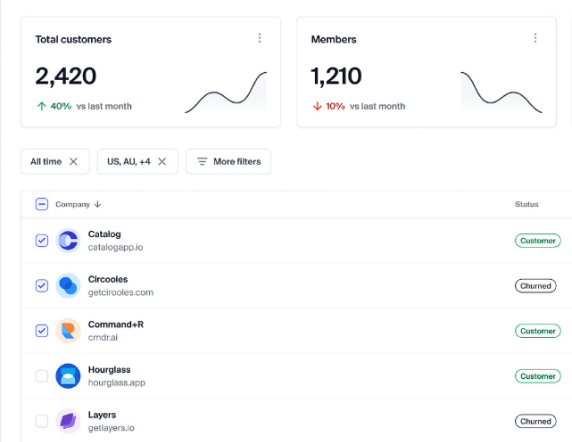
Task: Remove the All time filter
Action: [x=73, y=162]
